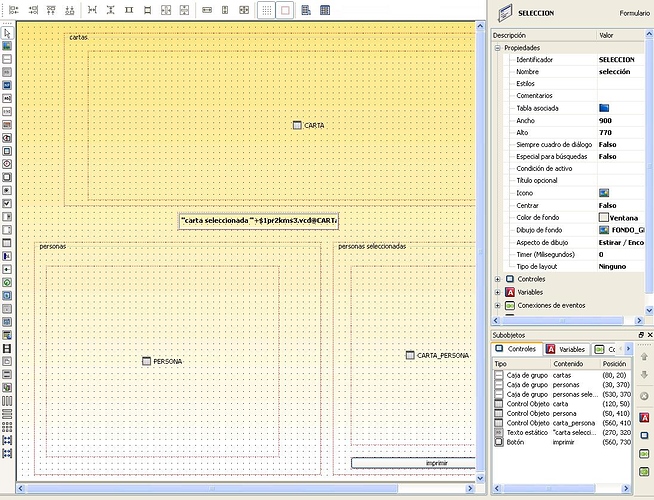
Task: Click the canvas vertical scrollbar down arrow
Action: (x=480, y=478)
